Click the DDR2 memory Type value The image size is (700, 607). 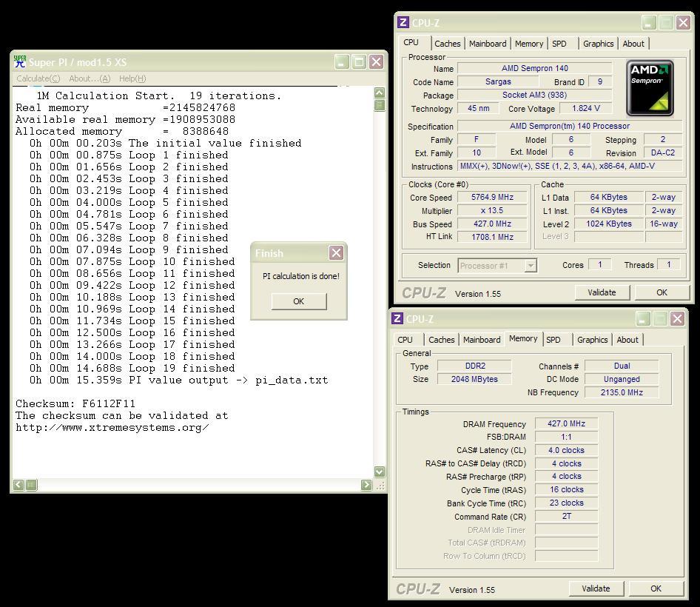[x=474, y=366]
